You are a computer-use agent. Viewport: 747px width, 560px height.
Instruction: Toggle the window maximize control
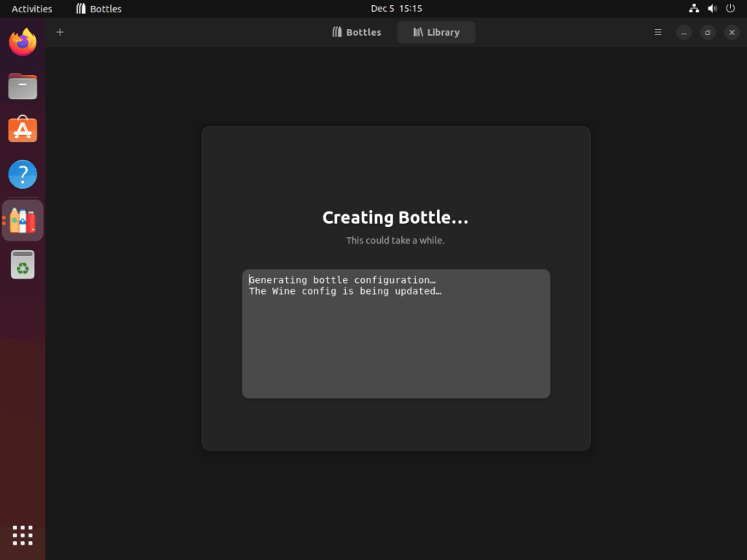[x=707, y=32]
